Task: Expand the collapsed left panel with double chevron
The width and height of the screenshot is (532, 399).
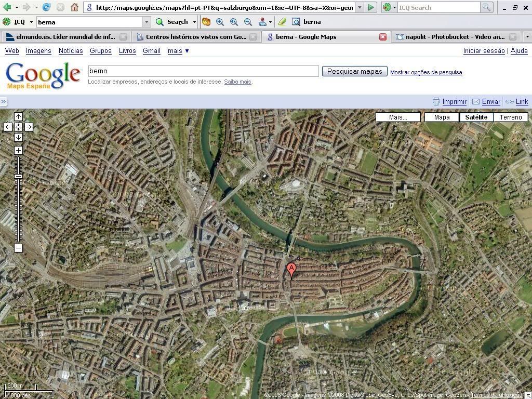Action: pyautogui.click(x=4, y=101)
